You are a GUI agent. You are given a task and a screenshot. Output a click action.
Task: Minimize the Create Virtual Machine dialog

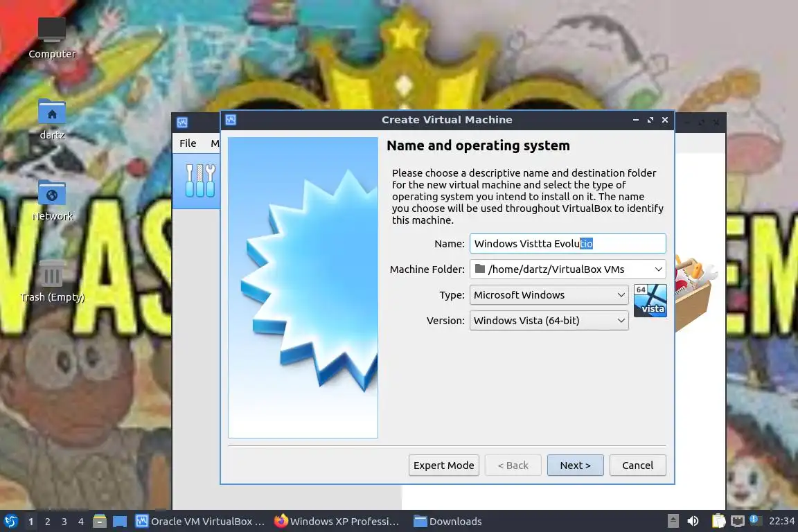636,120
